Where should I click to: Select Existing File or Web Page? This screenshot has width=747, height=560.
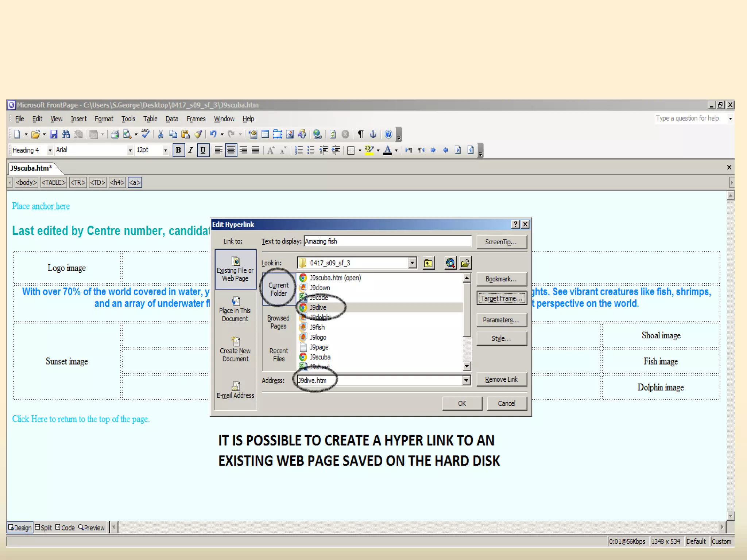[x=235, y=269]
